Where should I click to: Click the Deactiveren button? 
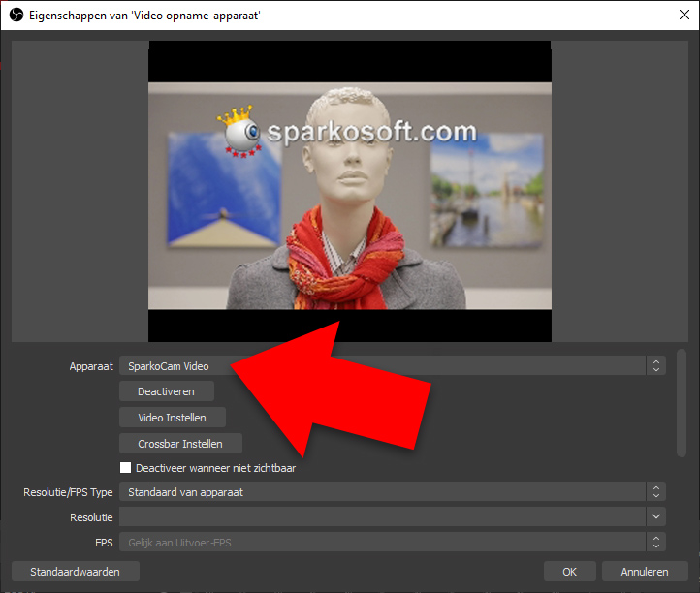167,391
